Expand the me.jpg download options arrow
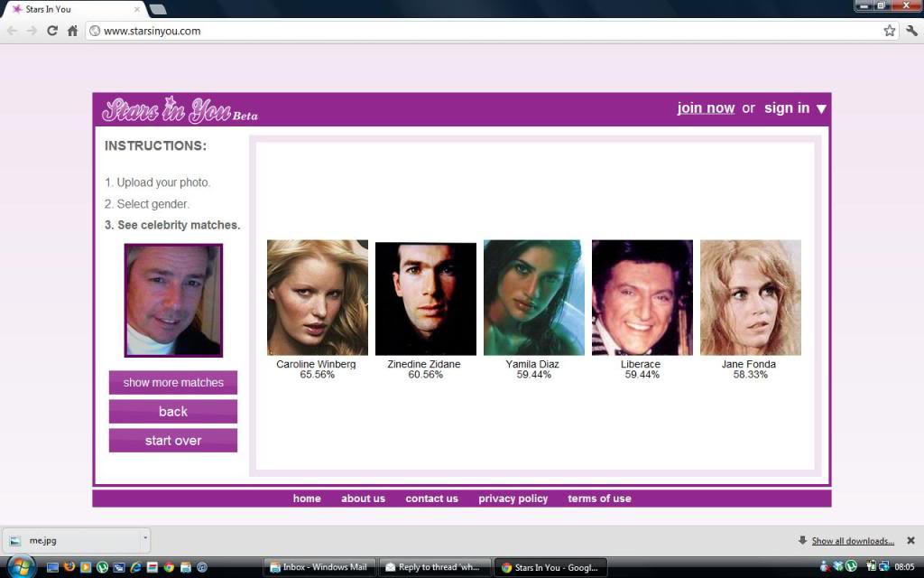The height and width of the screenshot is (578, 924). pos(145,538)
